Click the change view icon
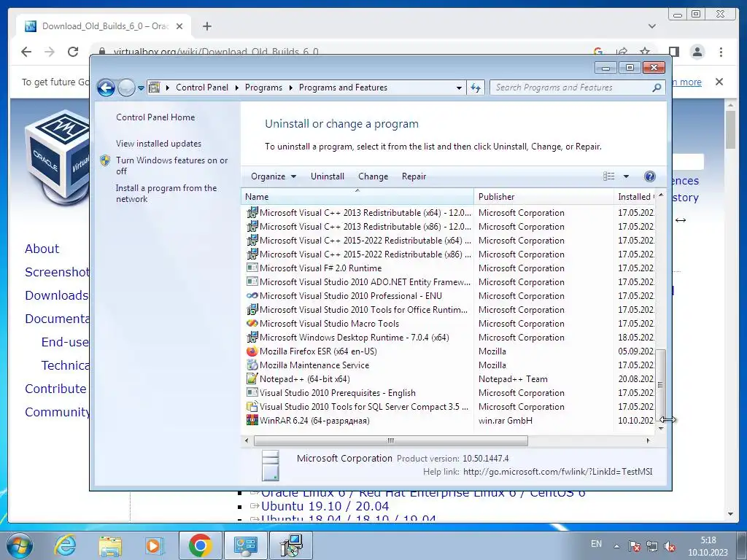 [x=609, y=176]
